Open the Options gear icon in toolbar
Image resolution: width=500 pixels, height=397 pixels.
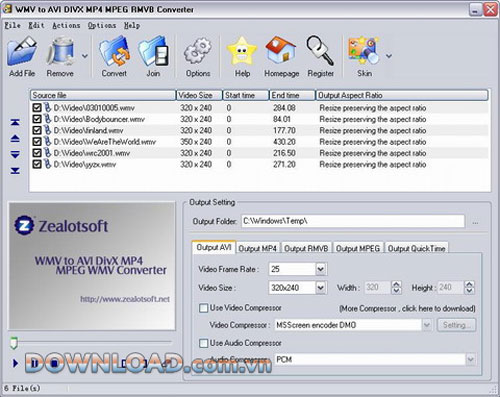[198, 51]
